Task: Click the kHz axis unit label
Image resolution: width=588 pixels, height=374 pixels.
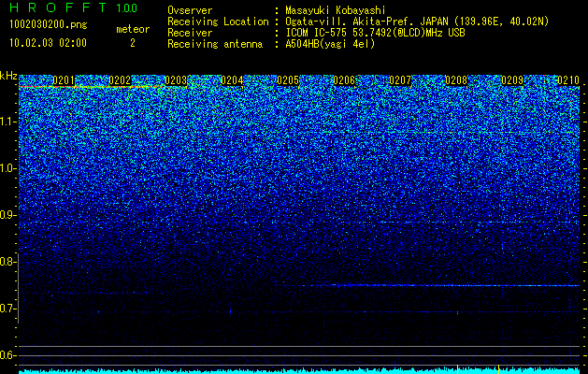Action: click(x=8, y=76)
